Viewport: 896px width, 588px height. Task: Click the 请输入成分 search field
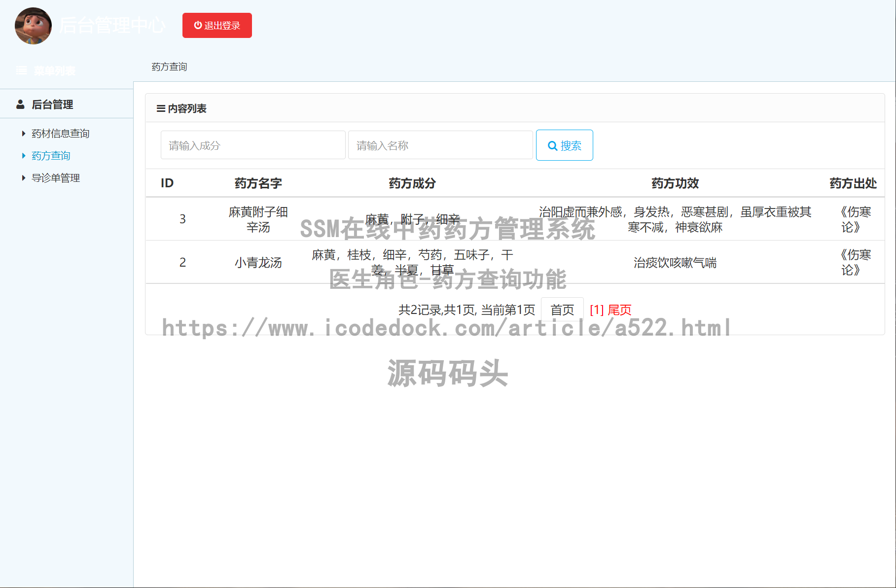point(252,145)
